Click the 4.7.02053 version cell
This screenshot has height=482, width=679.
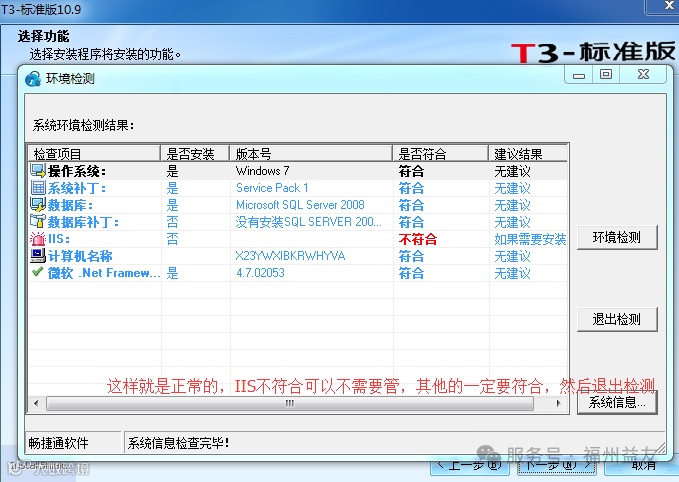pyautogui.click(x=260, y=273)
